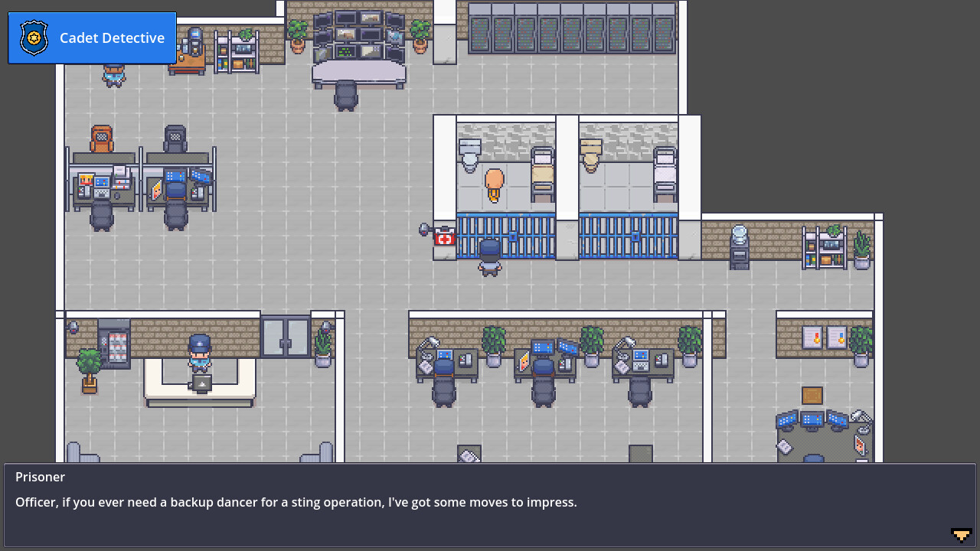Click the Cadet Detective rank banner

tap(112, 37)
